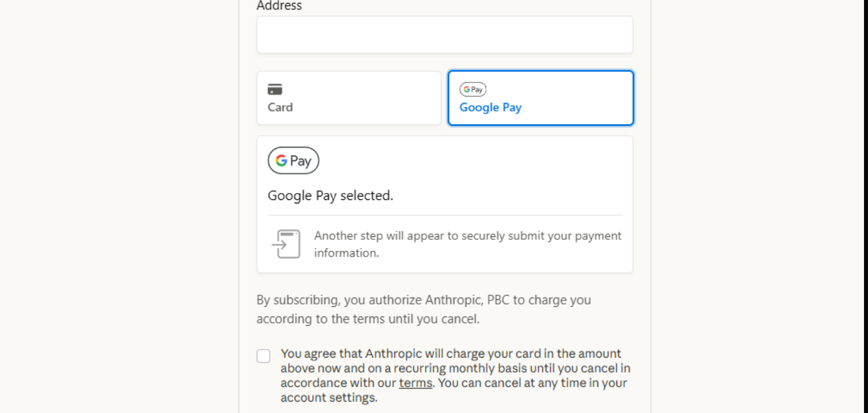868x413 pixels.
Task: Click the "Google Pay selected." message
Action: [x=330, y=196]
